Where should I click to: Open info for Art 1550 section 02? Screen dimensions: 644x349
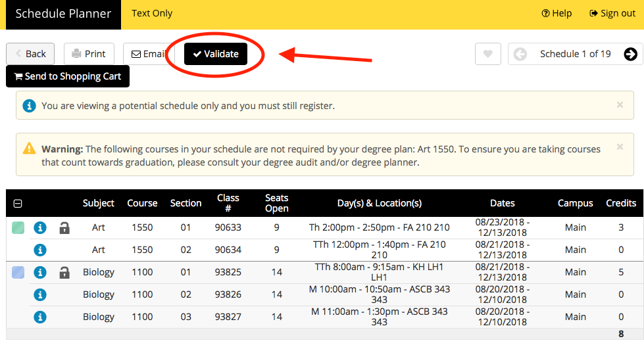coord(40,250)
